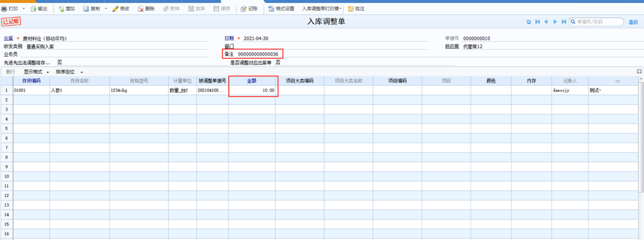Select cell with code 01001

(x=31, y=90)
